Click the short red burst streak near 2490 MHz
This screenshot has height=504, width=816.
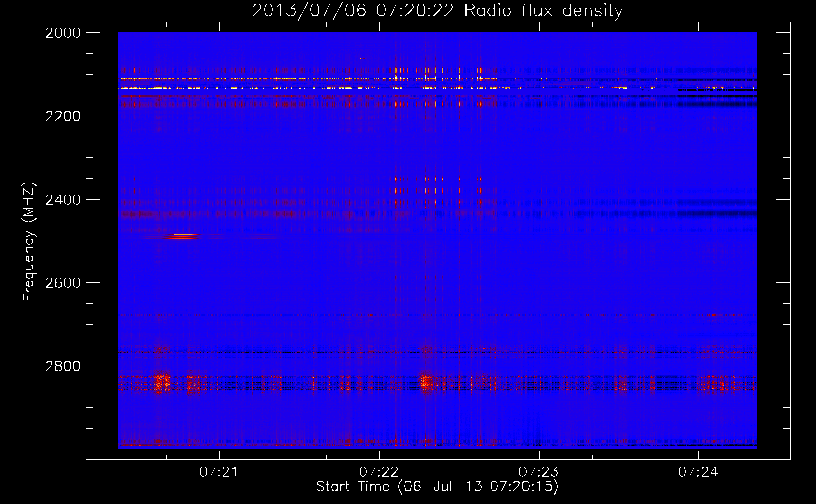click(x=183, y=236)
